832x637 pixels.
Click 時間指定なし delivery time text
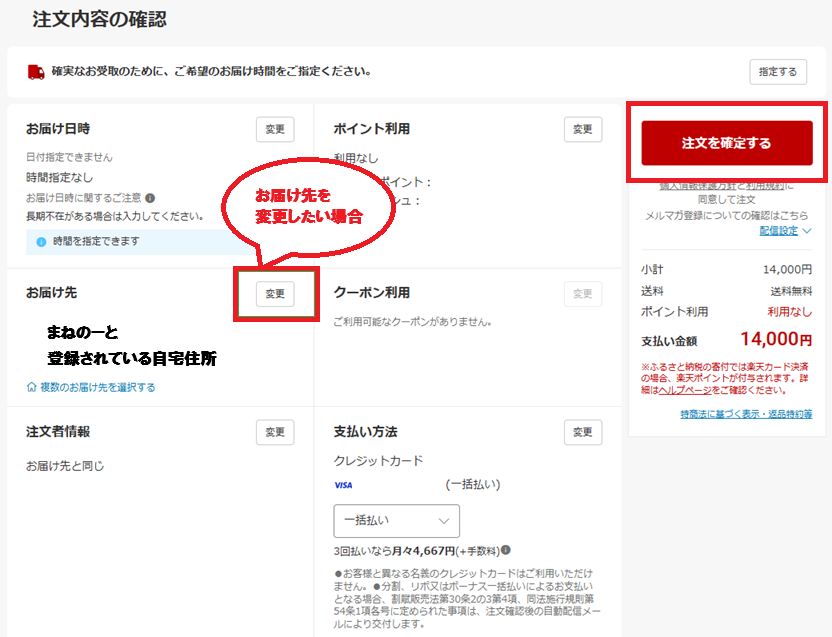(59, 177)
